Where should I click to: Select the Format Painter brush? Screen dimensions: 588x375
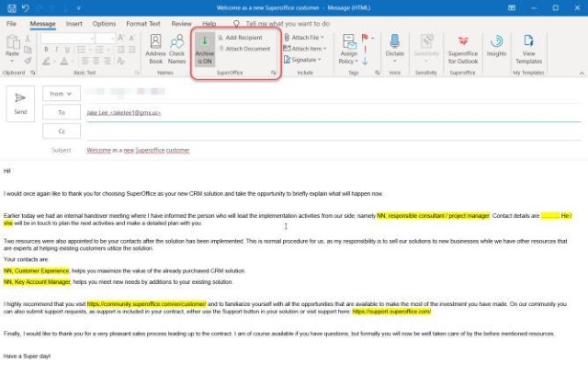(28, 61)
